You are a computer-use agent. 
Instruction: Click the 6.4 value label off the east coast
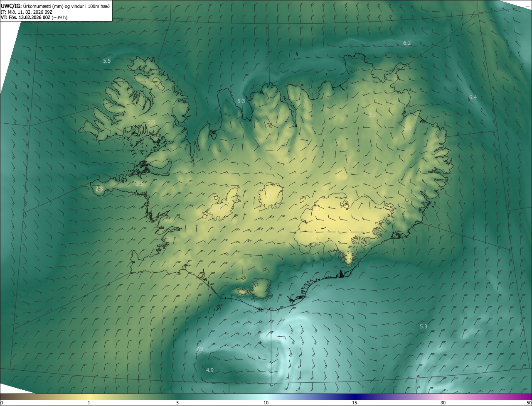click(x=473, y=98)
